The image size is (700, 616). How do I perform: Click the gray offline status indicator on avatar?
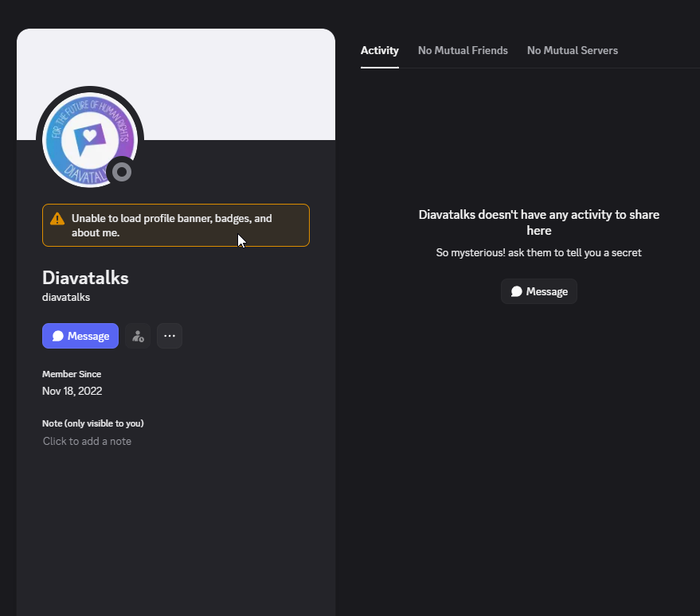pos(121,172)
